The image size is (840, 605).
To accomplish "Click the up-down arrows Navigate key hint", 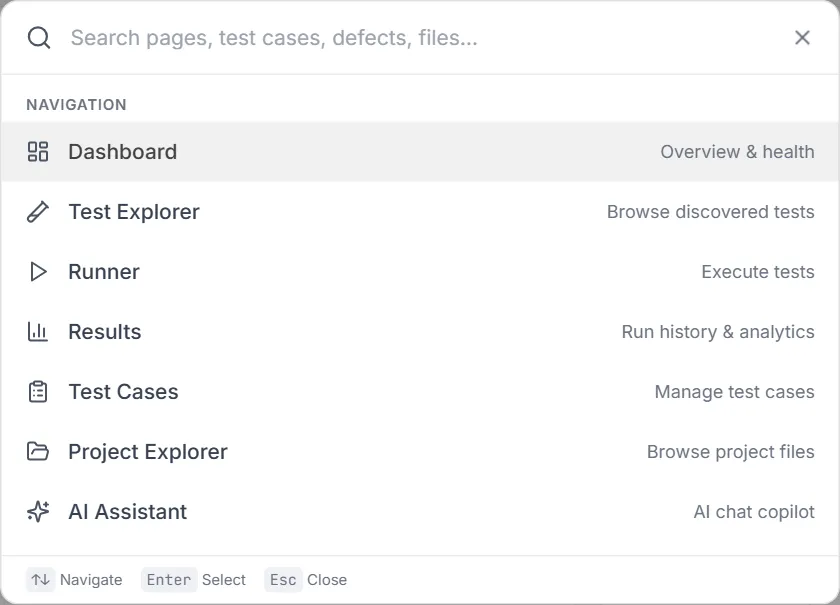I will coord(41,580).
